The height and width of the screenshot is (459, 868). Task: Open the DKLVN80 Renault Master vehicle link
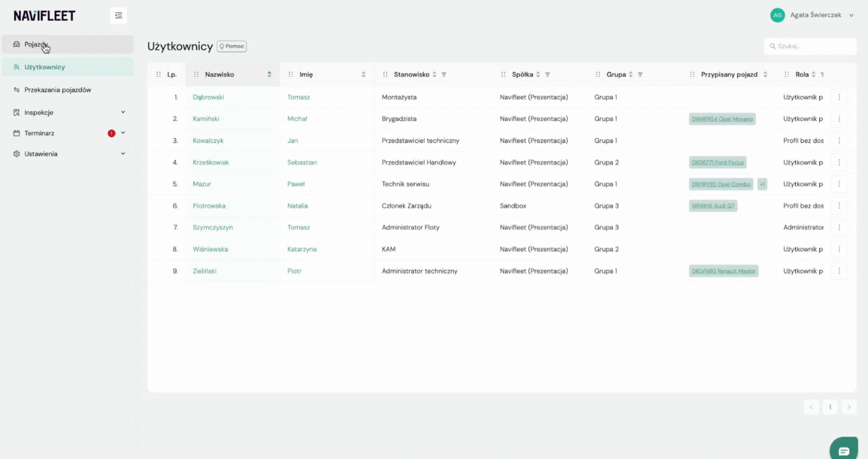[x=724, y=271]
